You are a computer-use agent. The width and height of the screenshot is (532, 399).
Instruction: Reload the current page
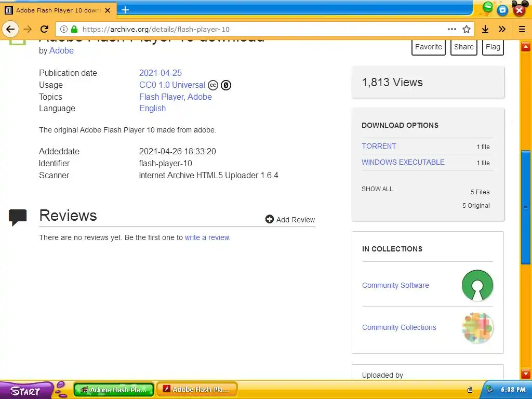44,29
